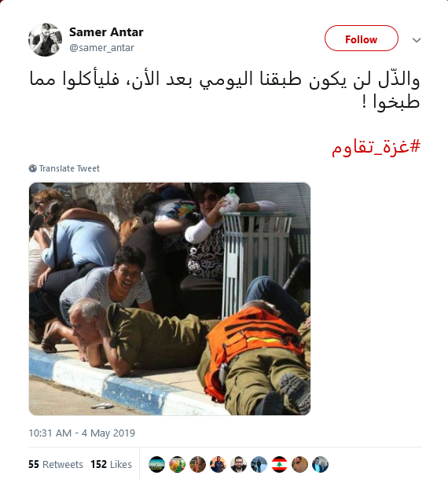Open the tweet's attached photo
This screenshot has height=479, width=448.
click(x=170, y=299)
